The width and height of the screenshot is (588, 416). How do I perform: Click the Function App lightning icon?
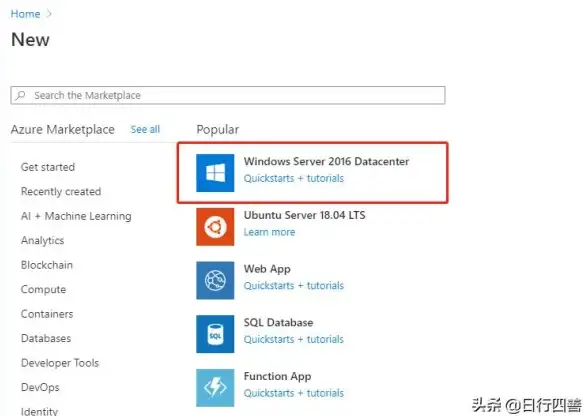coord(215,387)
